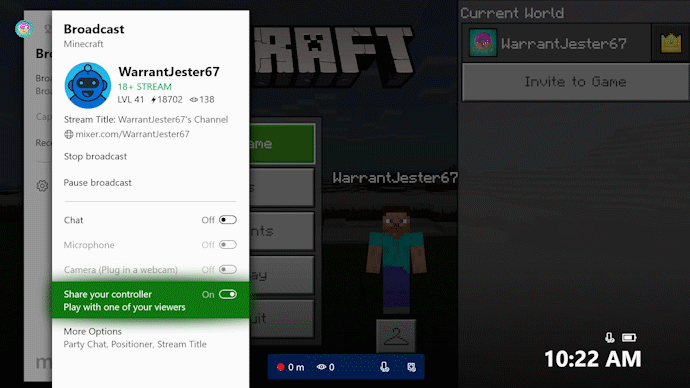Open the coat hanger skin icon
690x388 pixels.
tap(396, 337)
